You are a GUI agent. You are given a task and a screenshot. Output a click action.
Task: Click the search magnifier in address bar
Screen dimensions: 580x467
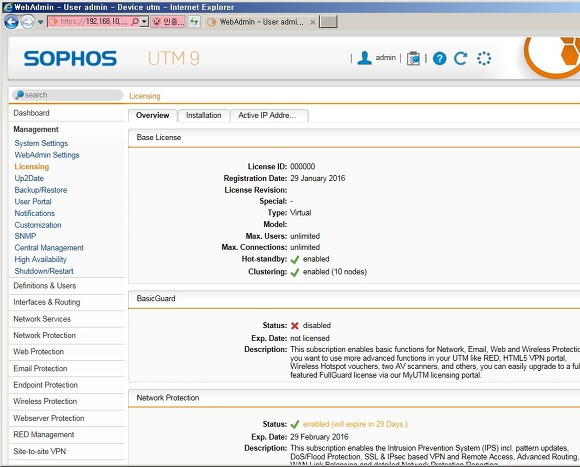[x=135, y=22]
